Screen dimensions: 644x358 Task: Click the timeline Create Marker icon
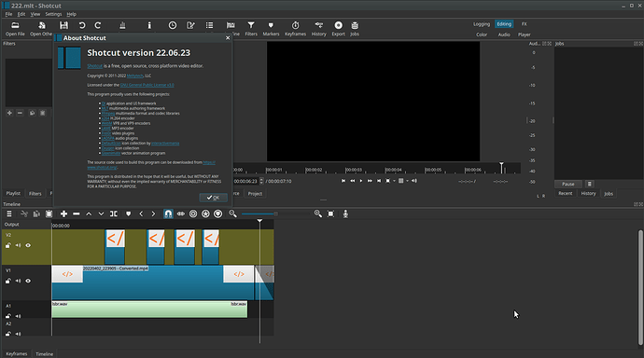point(128,213)
